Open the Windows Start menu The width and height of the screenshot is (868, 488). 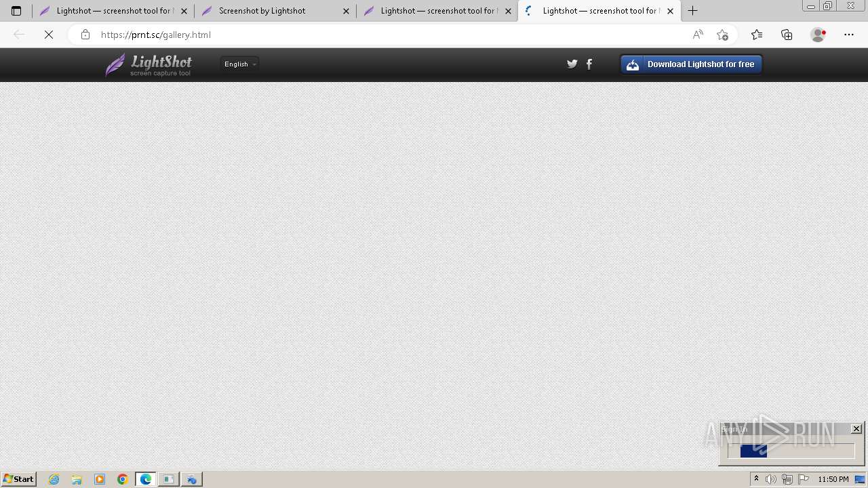[19, 479]
